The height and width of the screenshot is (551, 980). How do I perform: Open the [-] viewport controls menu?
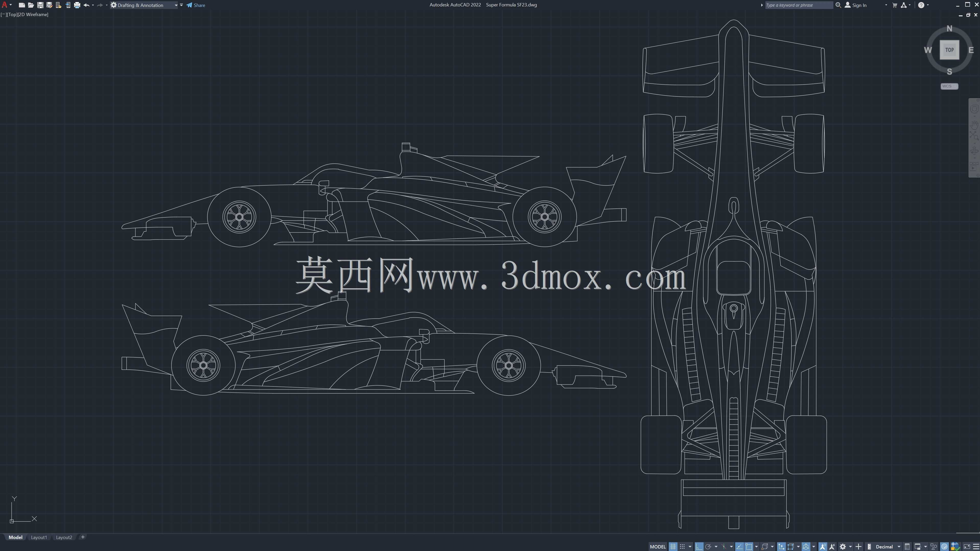coord(3,15)
